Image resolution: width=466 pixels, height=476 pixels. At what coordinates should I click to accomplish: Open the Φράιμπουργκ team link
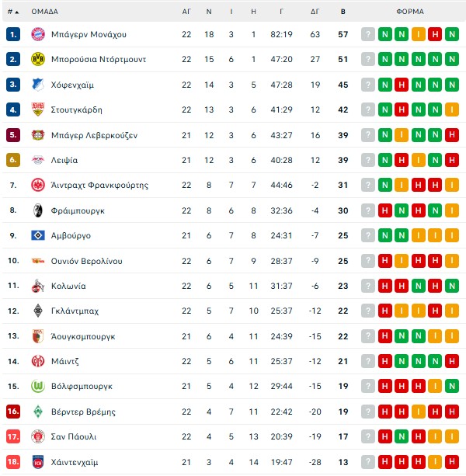click(x=78, y=210)
